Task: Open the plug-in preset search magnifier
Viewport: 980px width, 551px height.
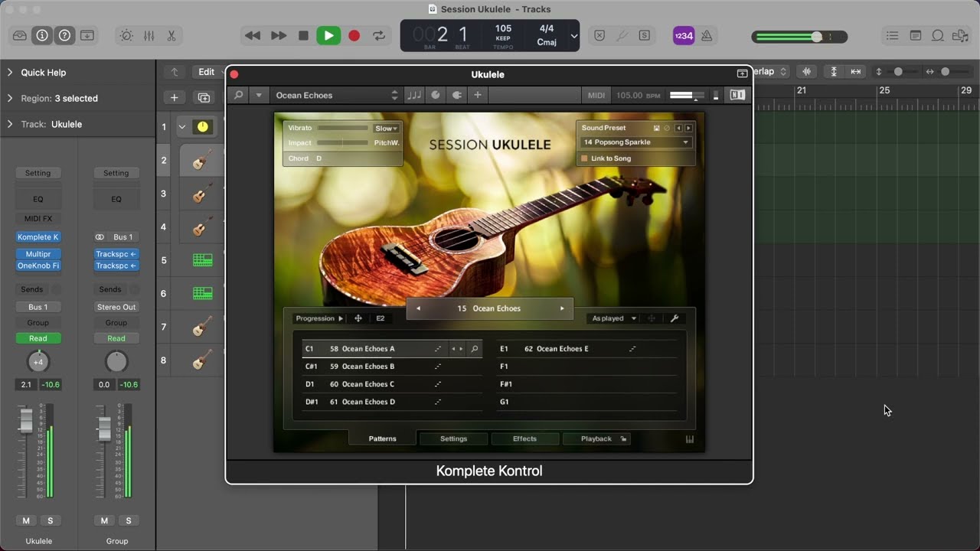Action: [x=239, y=95]
